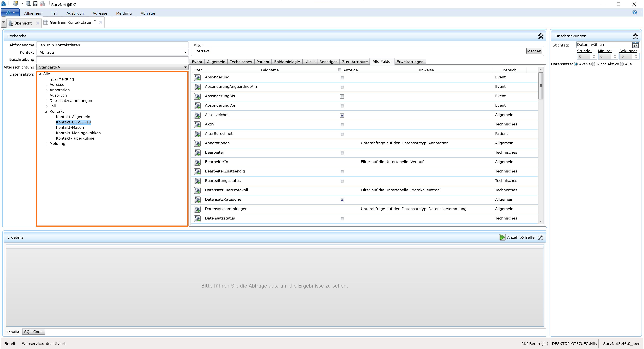
Task: Run the query with the green play icon
Action: 502,237
